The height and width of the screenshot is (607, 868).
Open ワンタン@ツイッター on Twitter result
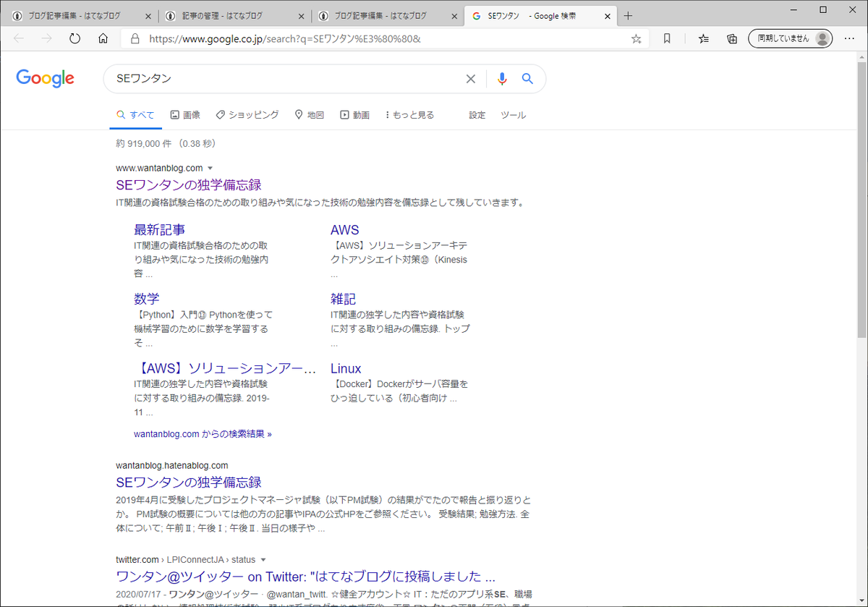tap(306, 577)
